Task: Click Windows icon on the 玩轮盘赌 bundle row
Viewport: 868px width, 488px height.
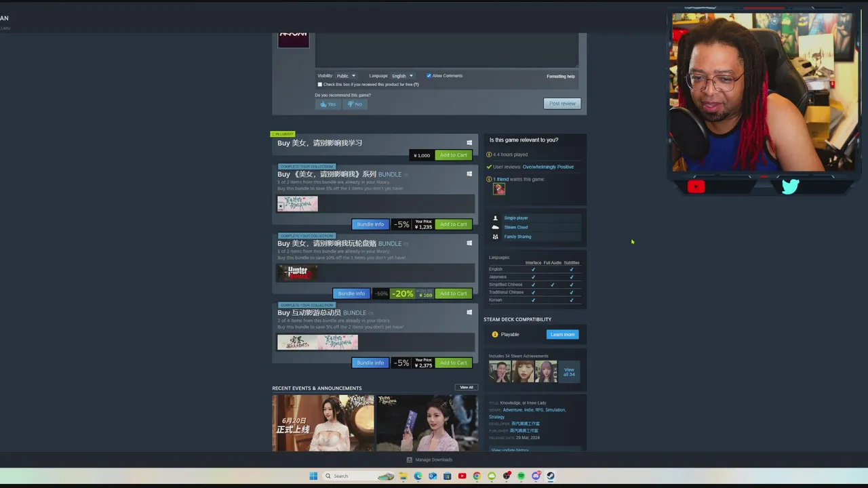Action: click(469, 243)
